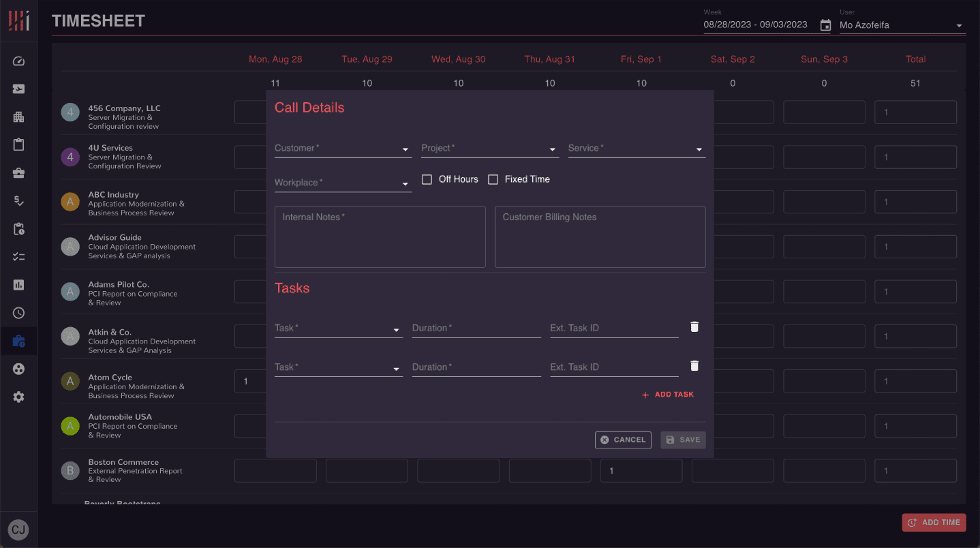The width and height of the screenshot is (980, 548).
Task: Enable the Off Hours checkbox
Action: (427, 179)
